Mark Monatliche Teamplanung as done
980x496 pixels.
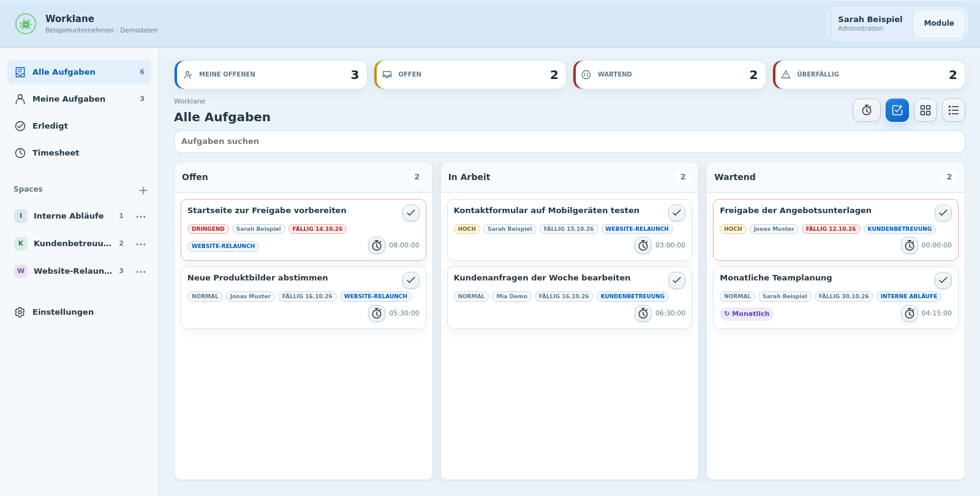pyautogui.click(x=943, y=280)
